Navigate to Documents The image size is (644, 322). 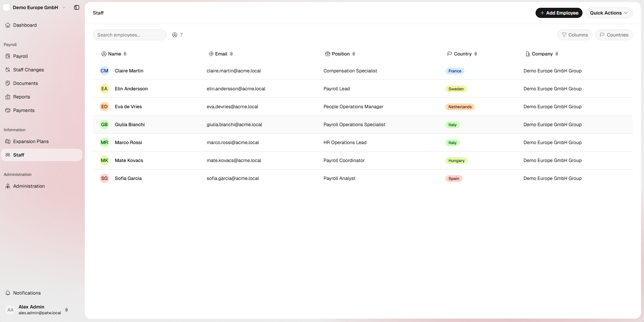[42, 83]
